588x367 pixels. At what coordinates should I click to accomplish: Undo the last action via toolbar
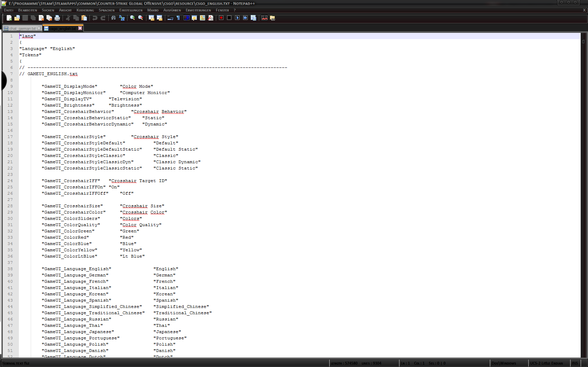tap(95, 18)
